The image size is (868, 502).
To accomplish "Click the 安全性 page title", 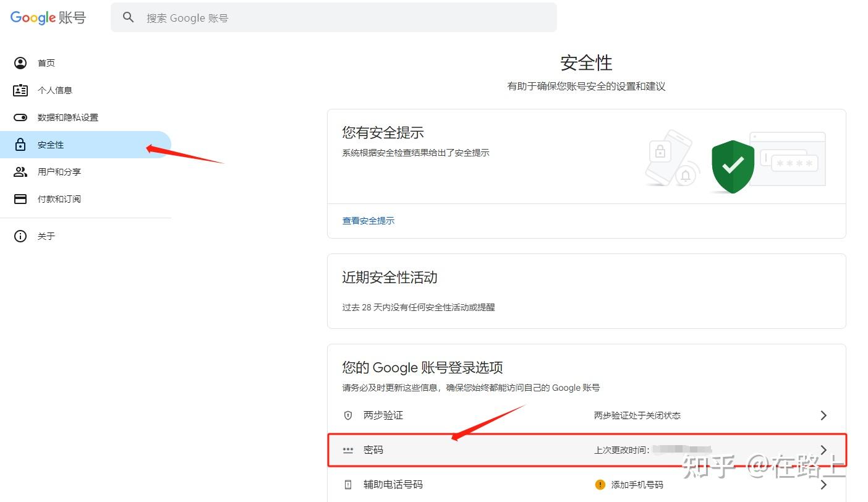I will [x=586, y=62].
